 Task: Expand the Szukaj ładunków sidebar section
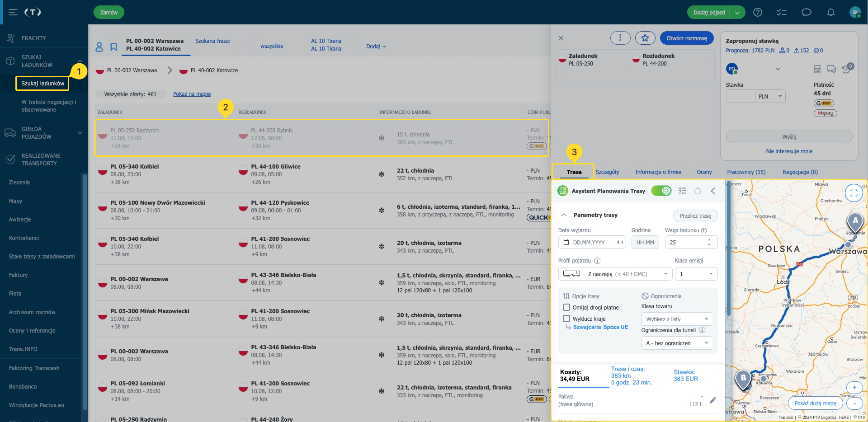tap(80, 61)
